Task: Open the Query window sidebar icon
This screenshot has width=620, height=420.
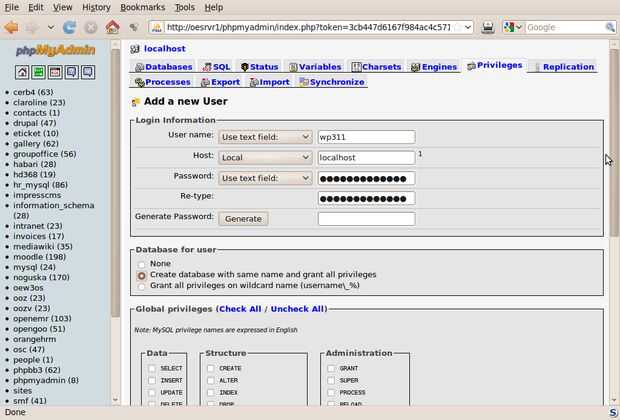Action: click(55, 72)
